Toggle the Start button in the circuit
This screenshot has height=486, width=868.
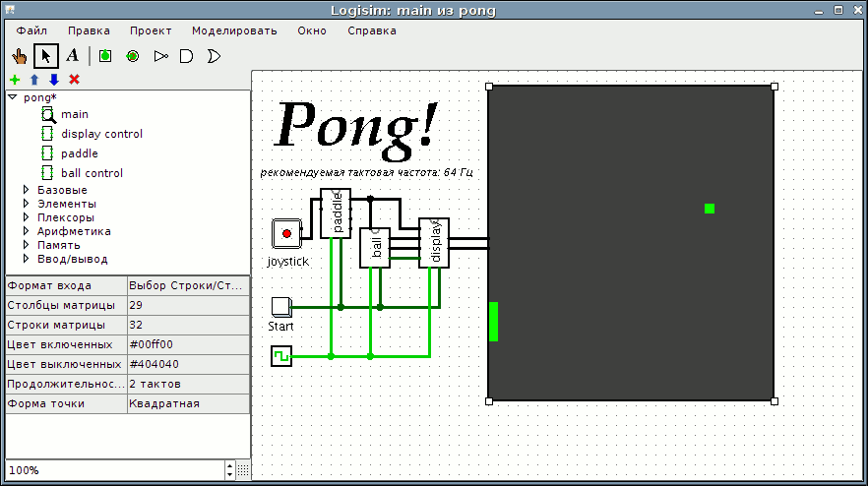281,307
